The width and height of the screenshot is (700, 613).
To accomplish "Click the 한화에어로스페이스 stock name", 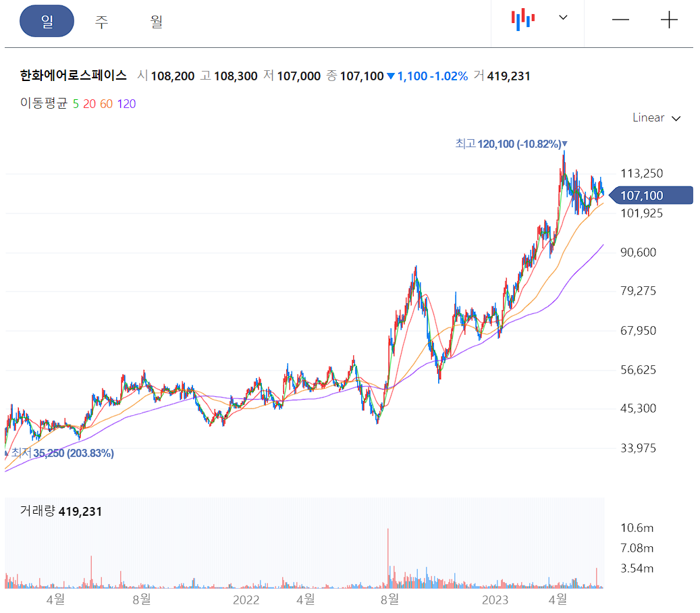I will [x=73, y=76].
